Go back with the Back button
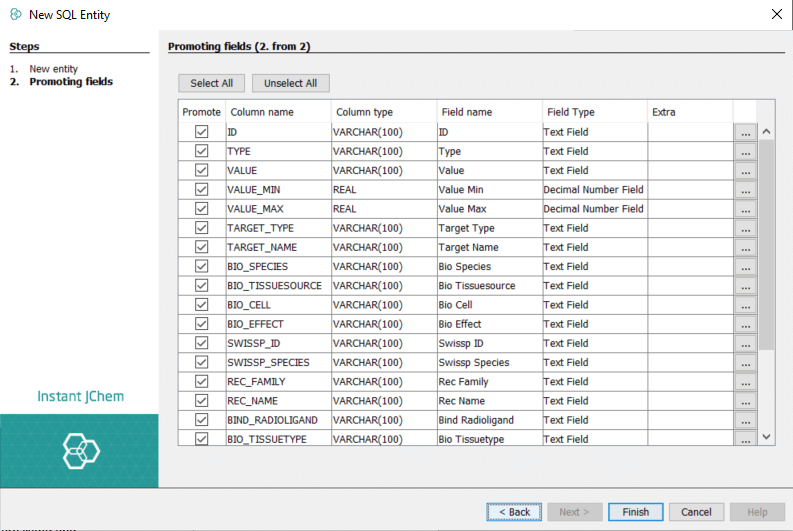Screen dimensions: 793x531 point(513,512)
